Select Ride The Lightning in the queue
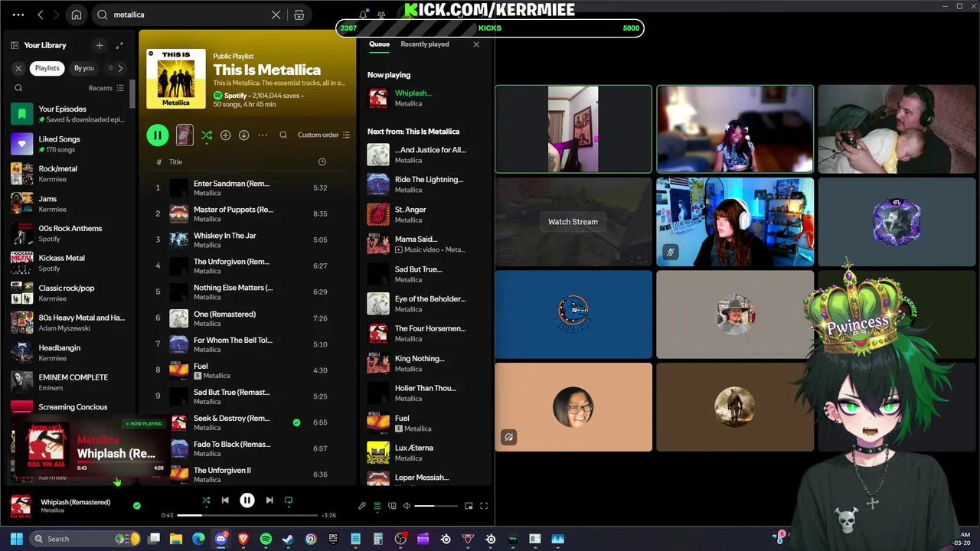Screen dimensions: 980x551 tap(423, 184)
